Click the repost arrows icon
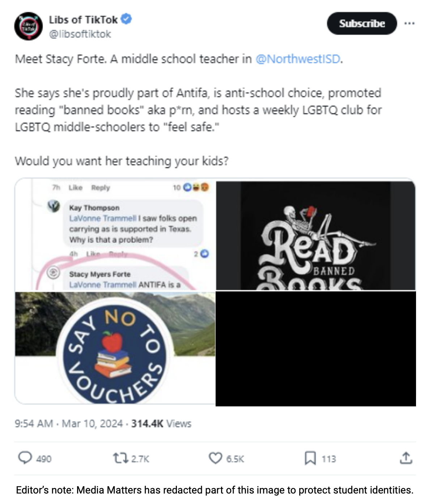Screen dimensions: 437x504 tap(120, 458)
